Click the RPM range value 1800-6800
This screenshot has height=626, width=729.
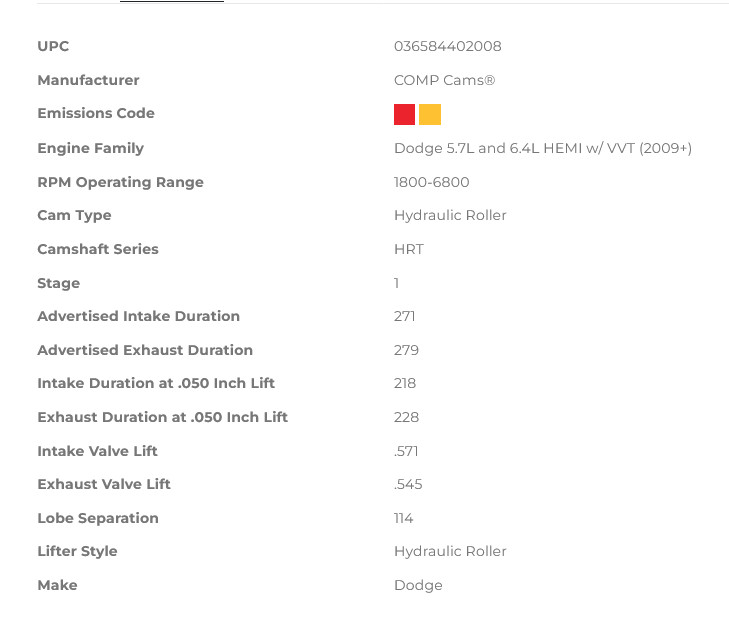click(x=431, y=182)
